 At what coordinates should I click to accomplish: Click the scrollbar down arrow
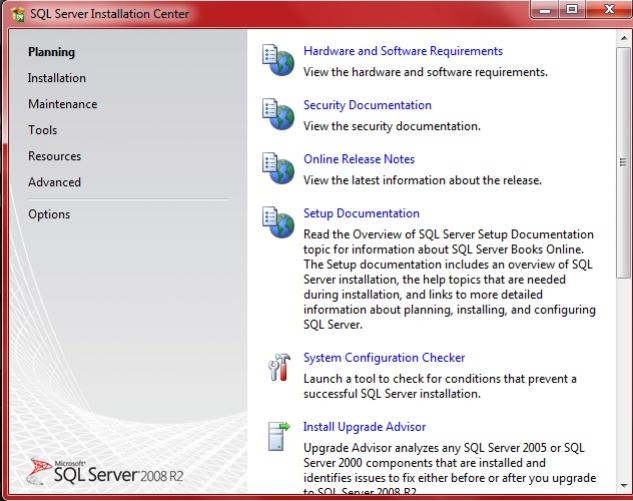pos(624,486)
